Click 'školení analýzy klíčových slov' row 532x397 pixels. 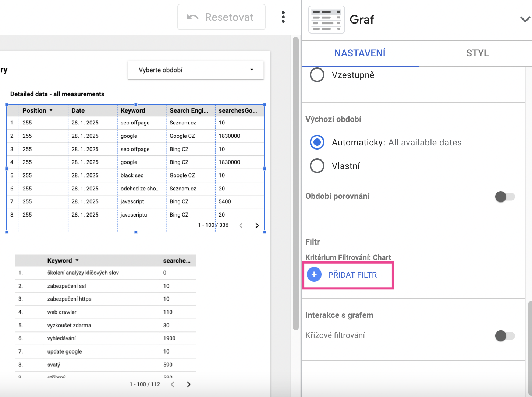[x=105, y=273]
